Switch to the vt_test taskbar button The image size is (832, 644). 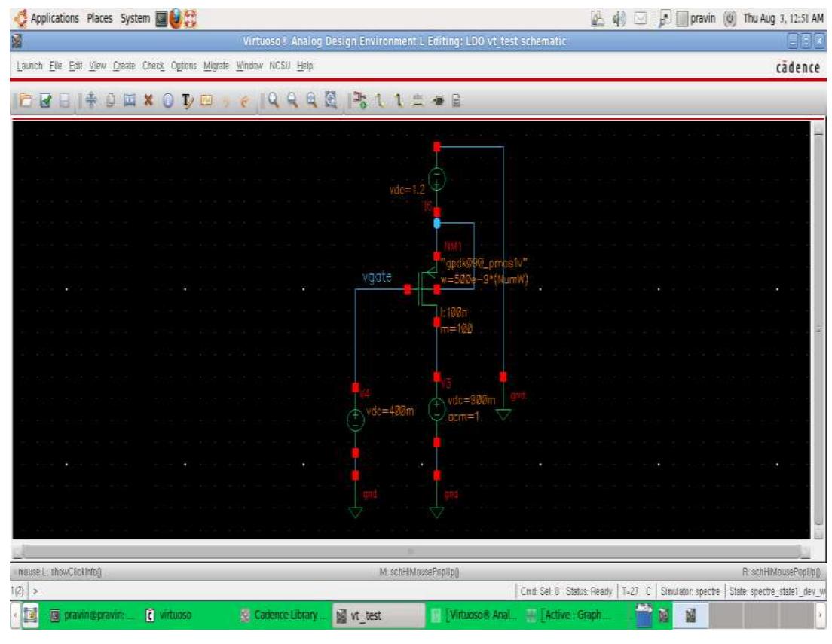(x=378, y=615)
